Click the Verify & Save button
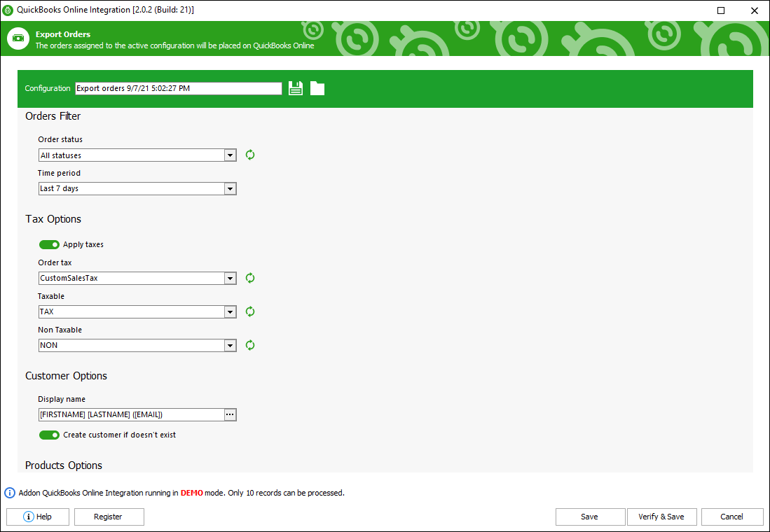Image resolution: width=770 pixels, height=532 pixels. click(x=661, y=517)
